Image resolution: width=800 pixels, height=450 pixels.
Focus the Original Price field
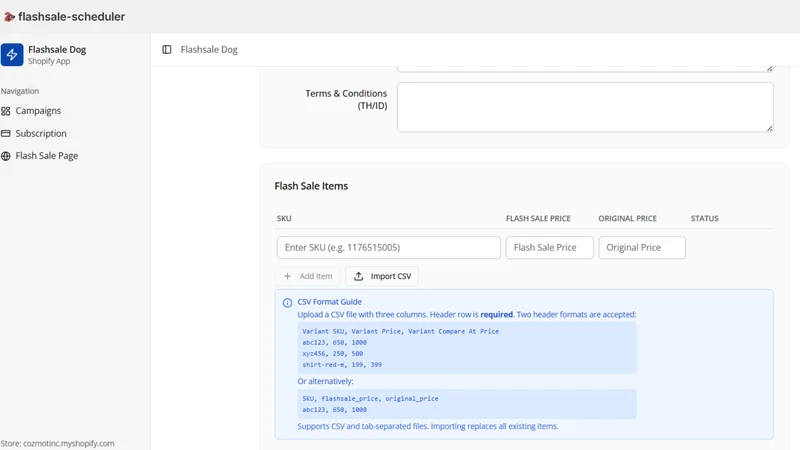point(642,247)
